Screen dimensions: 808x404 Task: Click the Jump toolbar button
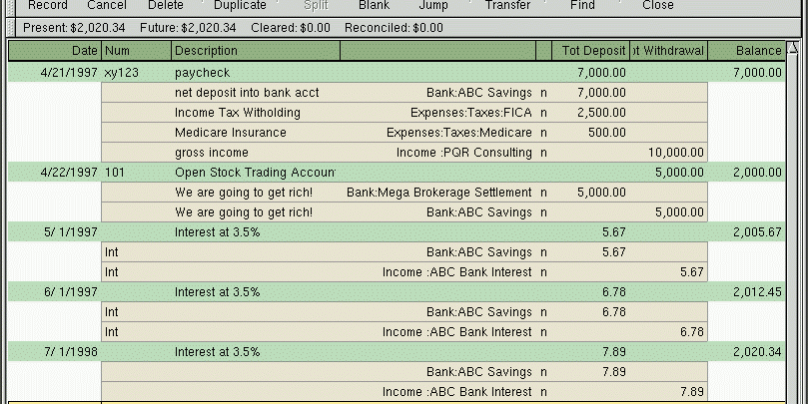coord(433,6)
